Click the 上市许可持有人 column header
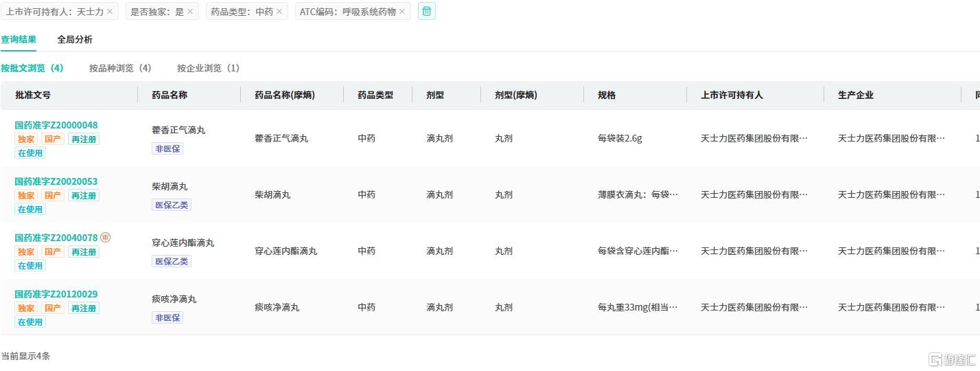 pyautogui.click(x=732, y=95)
